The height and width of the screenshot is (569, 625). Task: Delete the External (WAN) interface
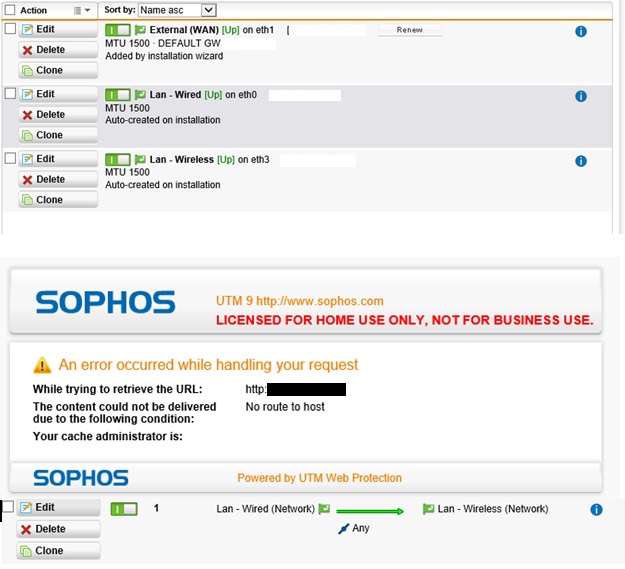point(58,50)
